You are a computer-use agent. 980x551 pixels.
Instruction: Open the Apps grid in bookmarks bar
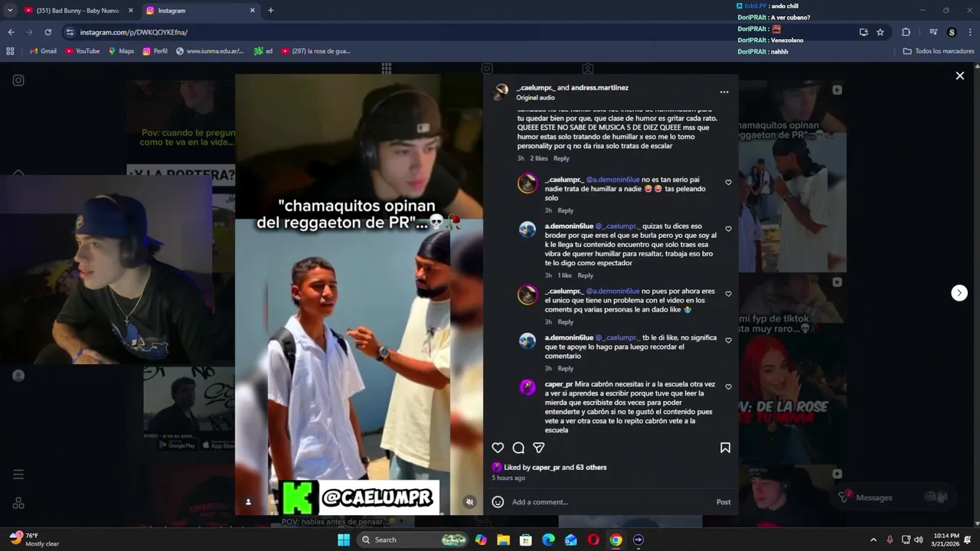tap(10, 51)
